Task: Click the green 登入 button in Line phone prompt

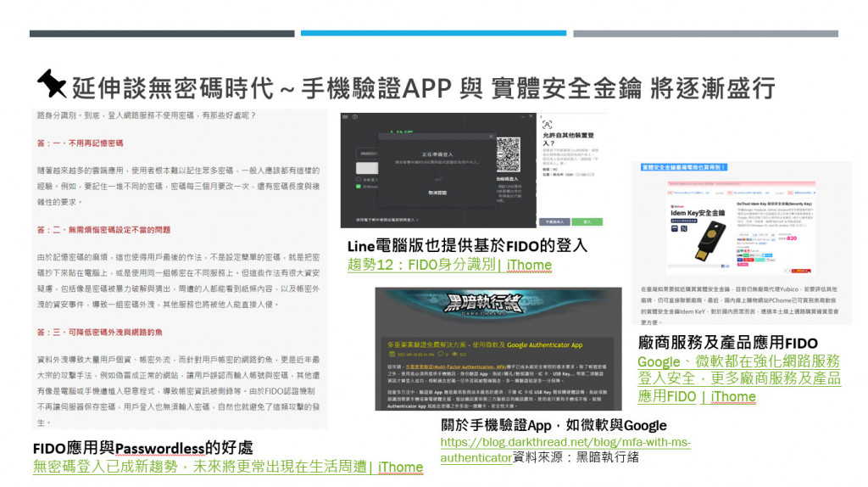Action: click(x=587, y=221)
